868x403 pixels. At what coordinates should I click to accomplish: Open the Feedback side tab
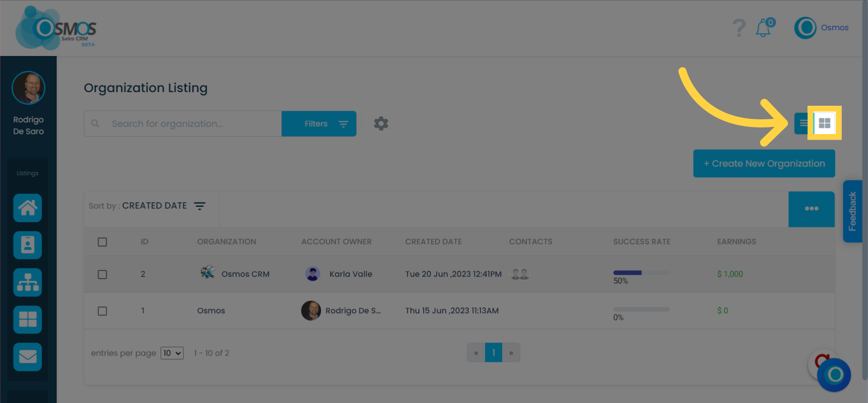tap(853, 211)
